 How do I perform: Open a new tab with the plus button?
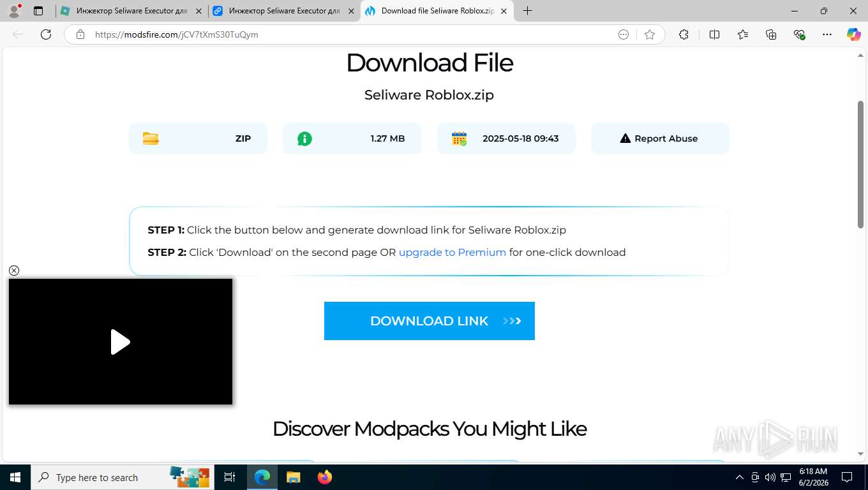527,11
